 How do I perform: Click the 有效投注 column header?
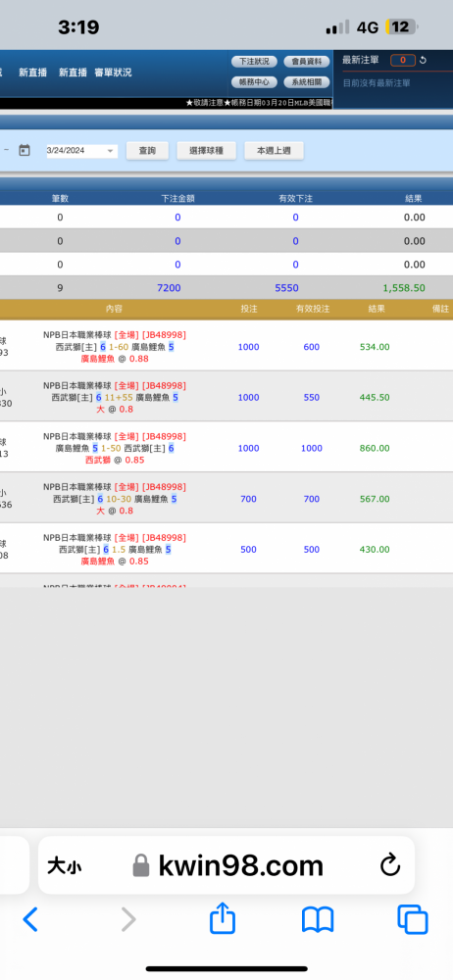(313, 309)
